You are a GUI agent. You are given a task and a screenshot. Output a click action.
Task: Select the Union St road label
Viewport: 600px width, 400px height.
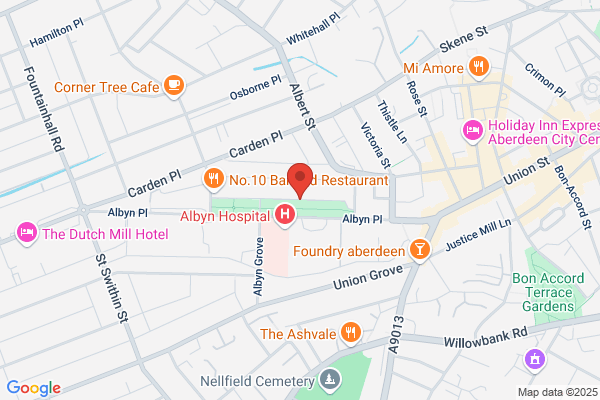pyautogui.click(x=526, y=171)
